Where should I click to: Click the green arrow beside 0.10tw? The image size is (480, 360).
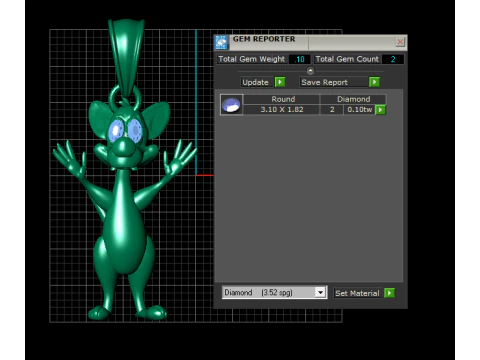(380, 110)
